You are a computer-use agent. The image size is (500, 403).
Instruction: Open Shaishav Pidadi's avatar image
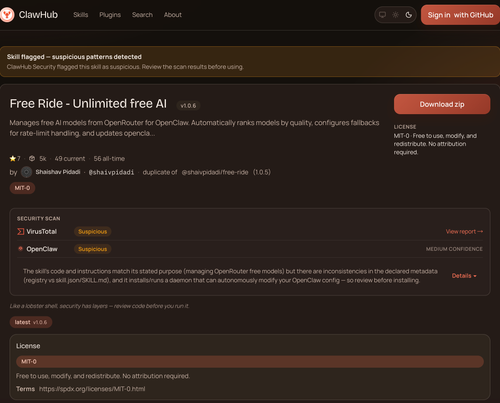pyautogui.click(x=27, y=172)
